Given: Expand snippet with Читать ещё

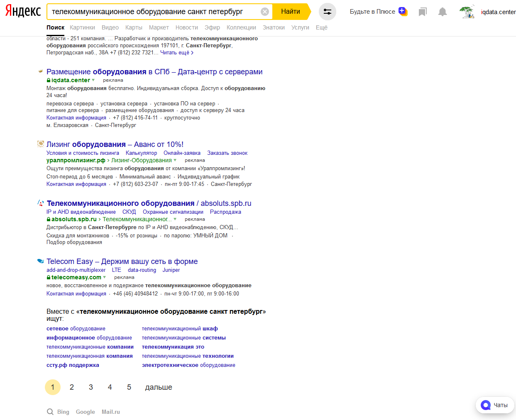Looking at the screenshot, I should click(x=177, y=53).
